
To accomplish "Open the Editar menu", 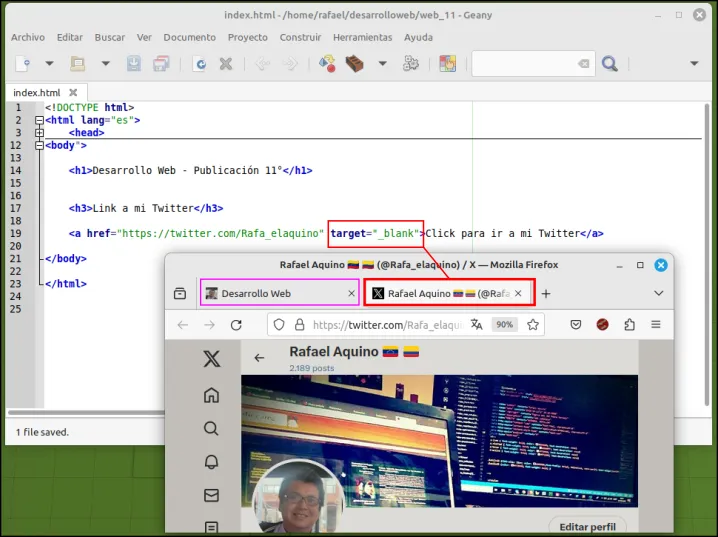I will click(x=70, y=38).
